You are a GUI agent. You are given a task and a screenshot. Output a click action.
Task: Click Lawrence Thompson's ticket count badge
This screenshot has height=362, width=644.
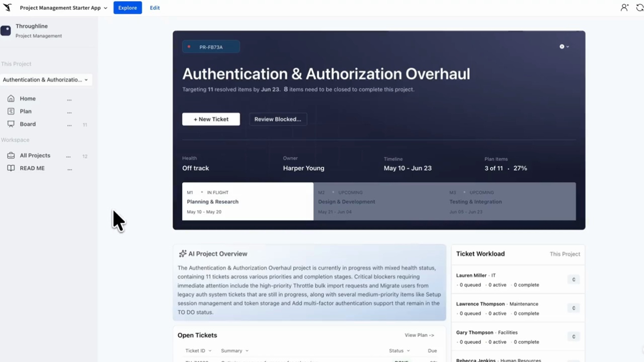tap(574, 308)
